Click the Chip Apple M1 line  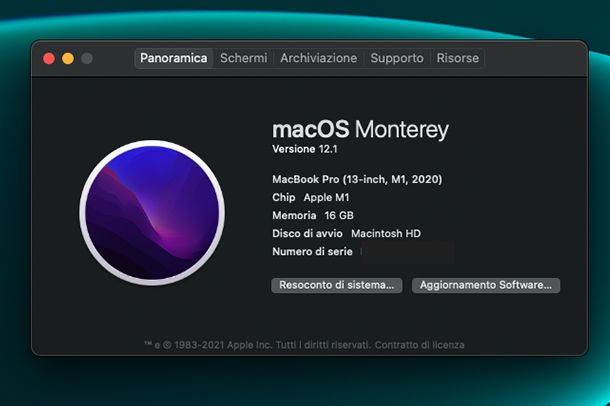pos(311,198)
